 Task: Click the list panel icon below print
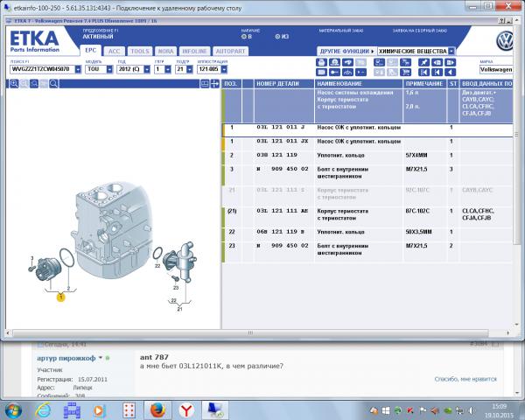click(x=321, y=72)
